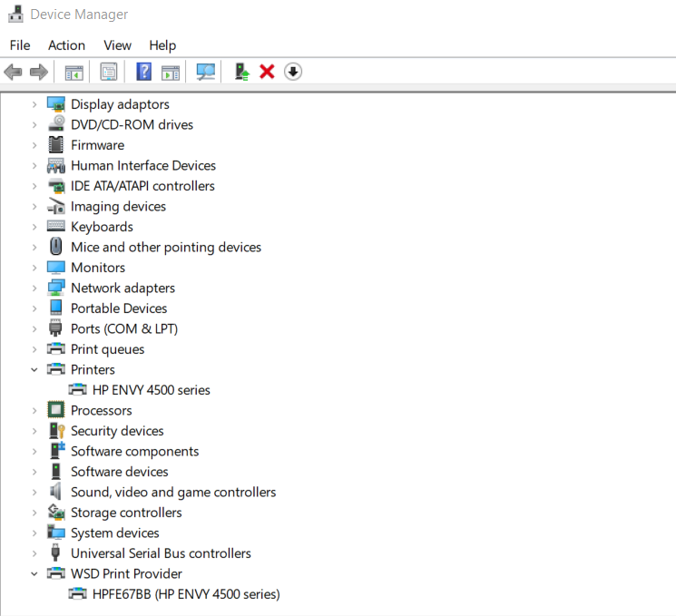
Task: Expand the Processors node chevron
Action: coord(34,410)
